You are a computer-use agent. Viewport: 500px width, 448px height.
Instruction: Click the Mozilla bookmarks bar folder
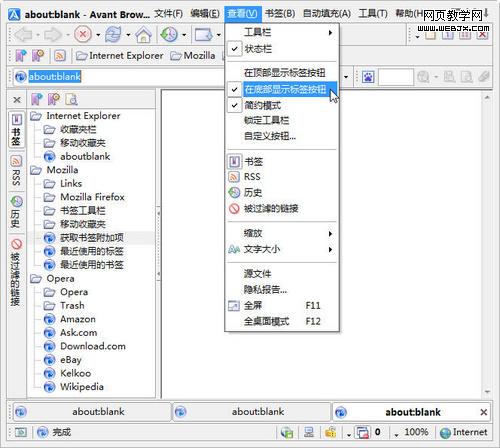pyautogui.click(x=193, y=56)
